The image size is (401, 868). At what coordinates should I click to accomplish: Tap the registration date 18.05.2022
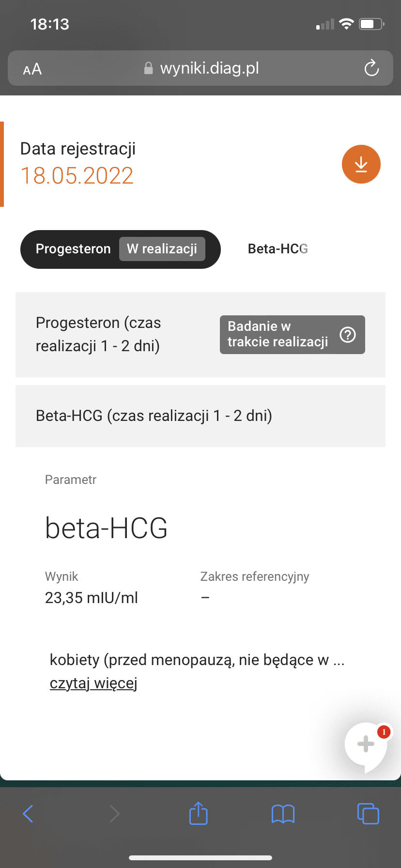pyautogui.click(x=77, y=175)
